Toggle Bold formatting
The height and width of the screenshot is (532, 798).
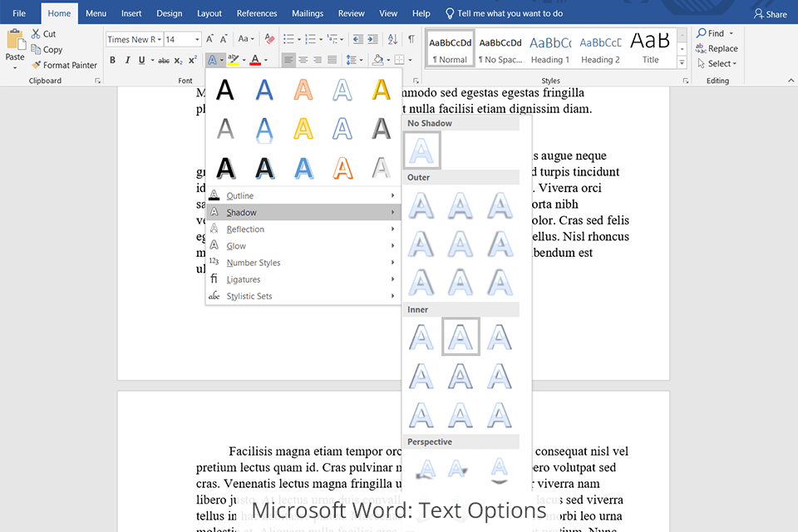(x=112, y=60)
